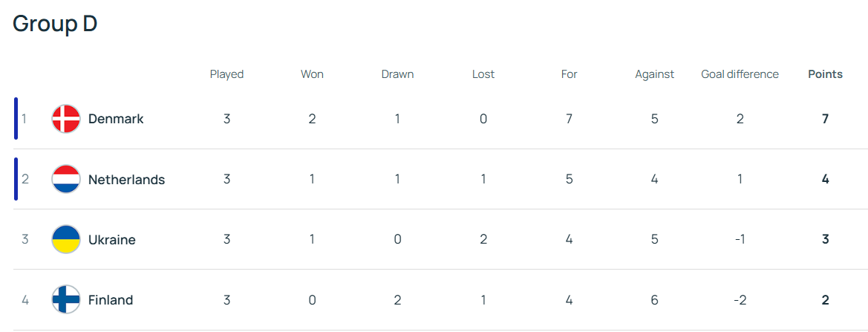Click the Goal difference column header
868x332 pixels.
click(740, 74)
